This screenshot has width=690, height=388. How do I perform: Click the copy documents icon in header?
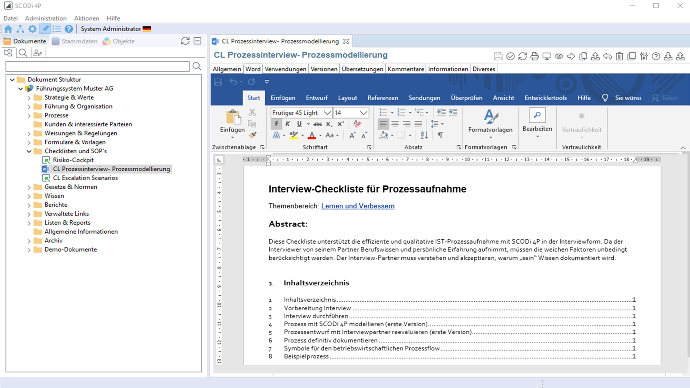(x=583, y=56)
